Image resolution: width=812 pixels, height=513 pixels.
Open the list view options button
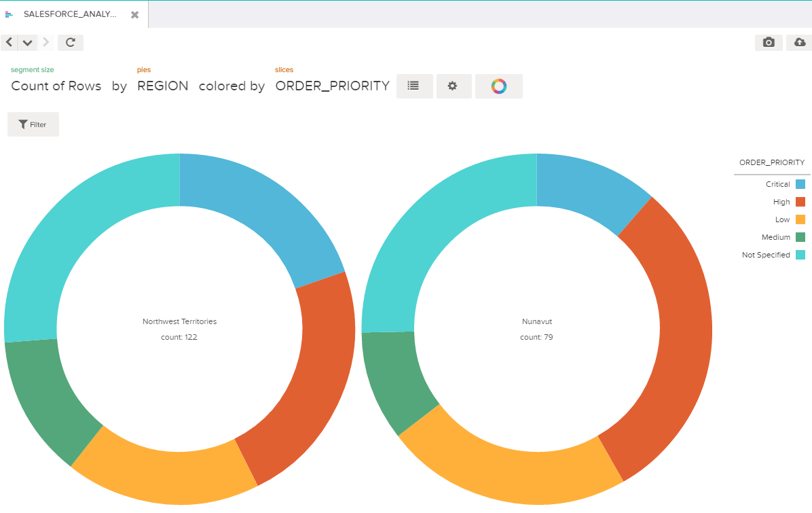click(414, 86)
